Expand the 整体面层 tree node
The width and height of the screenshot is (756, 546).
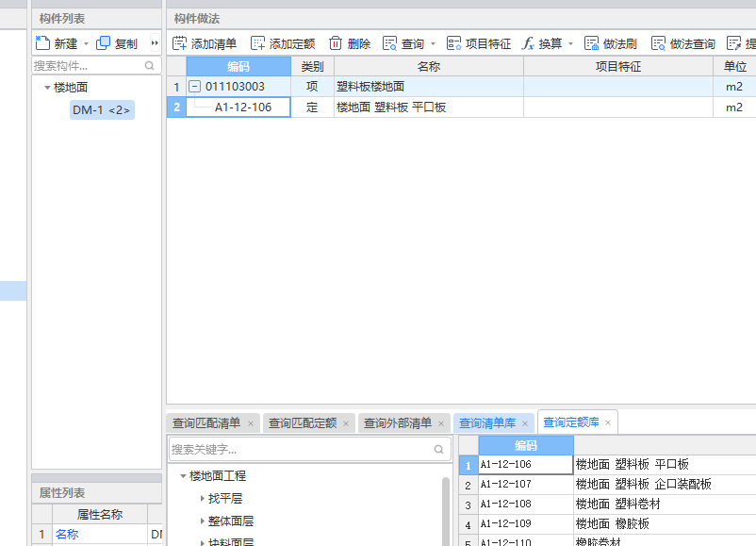pyautogui.click(x=203, y=521)
